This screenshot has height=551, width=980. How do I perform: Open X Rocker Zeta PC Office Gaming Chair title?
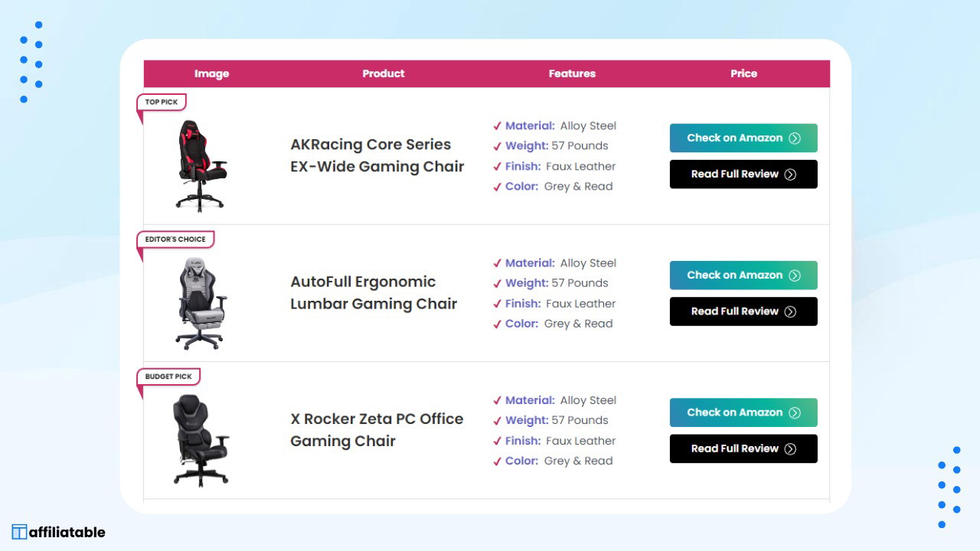(x=377, y=429)
